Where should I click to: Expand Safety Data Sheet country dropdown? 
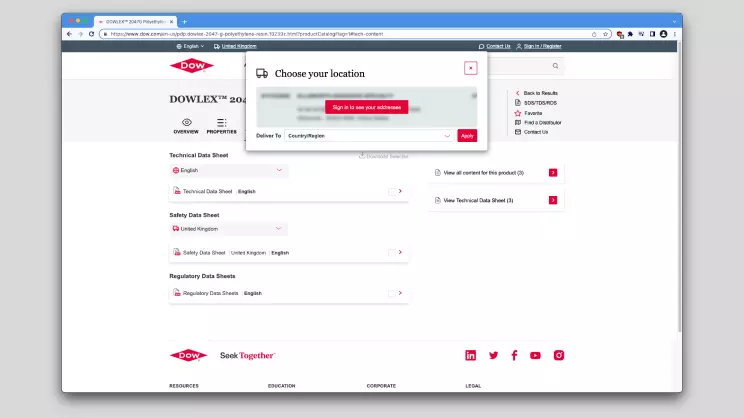coord(228,229)
